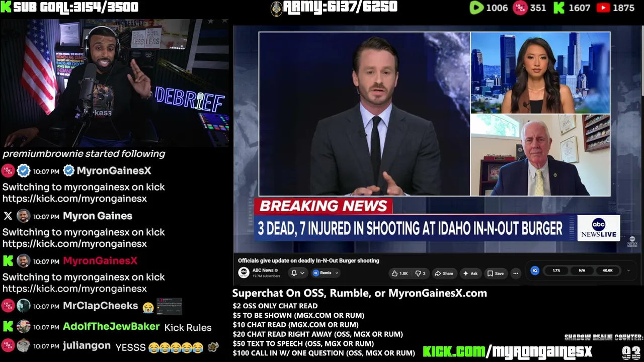This screenshot has width=644, height=362.
Task: Click the Ask sparkle button
Action: pyautogui.click(x=470, y=273)
